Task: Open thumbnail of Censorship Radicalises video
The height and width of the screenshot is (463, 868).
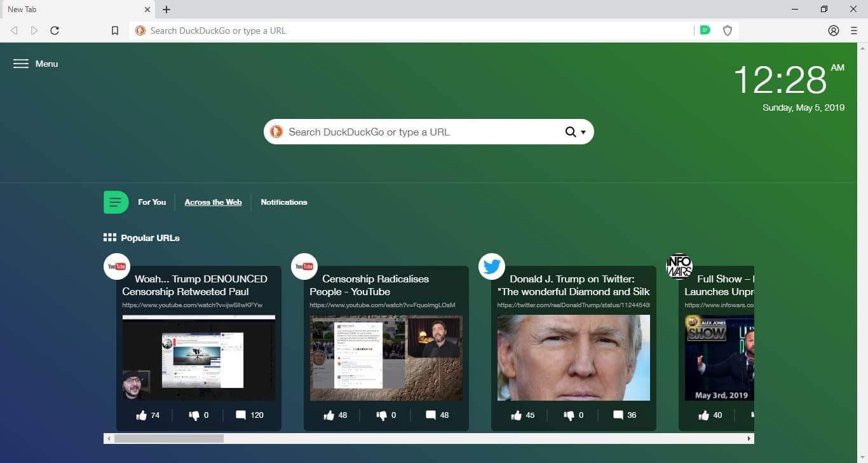Action: click(386, 358)
